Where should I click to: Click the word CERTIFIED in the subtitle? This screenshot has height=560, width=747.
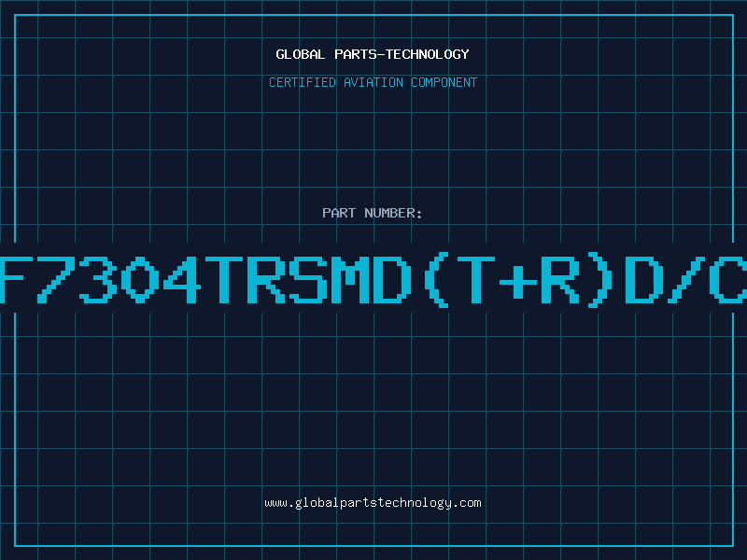(x=303, y=82)
